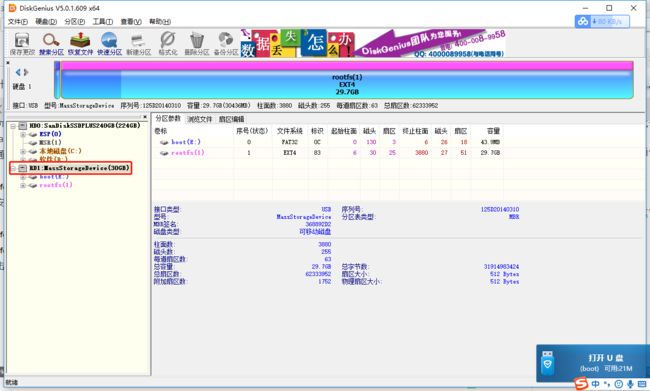Select the large rootfs(1) EXT4 partition bar

(x=347, y=80)
